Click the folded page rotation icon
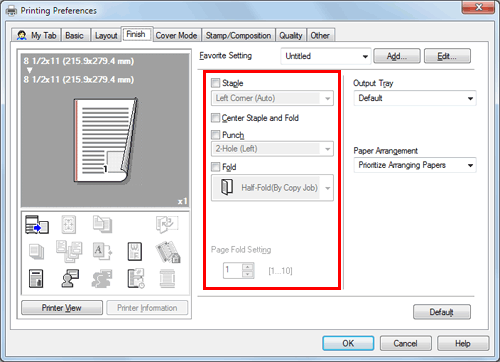 167,225
